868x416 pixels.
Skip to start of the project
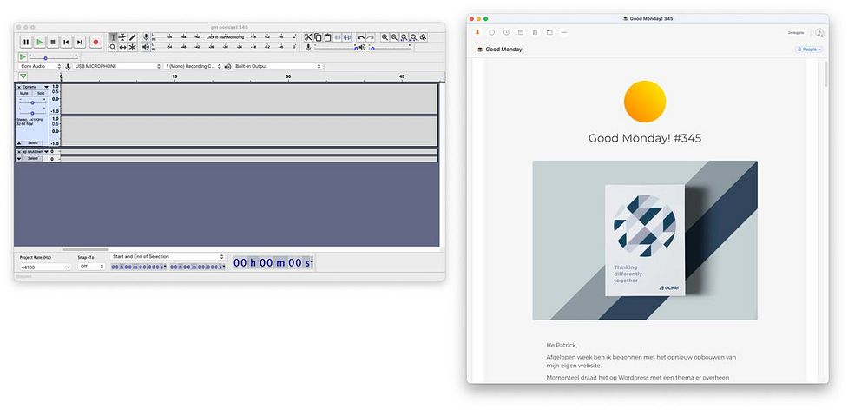click(x=66, y=42)
